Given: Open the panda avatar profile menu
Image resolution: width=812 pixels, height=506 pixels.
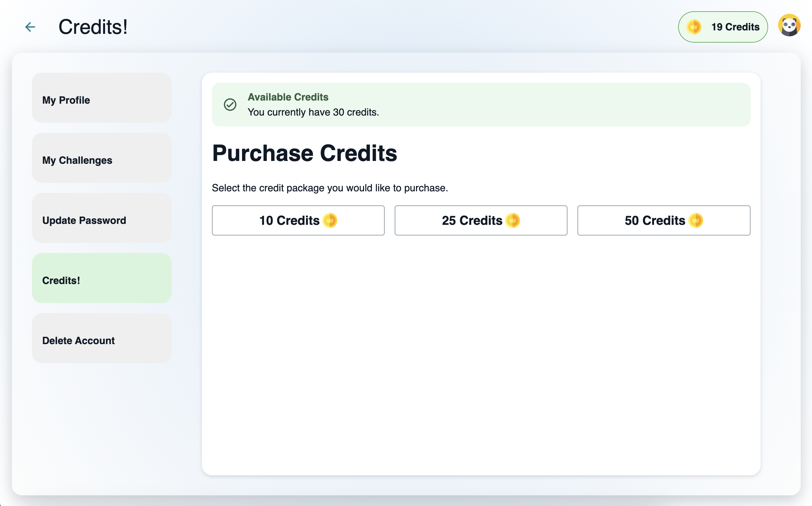Looking at the screenshot, I should pos(789,25).
